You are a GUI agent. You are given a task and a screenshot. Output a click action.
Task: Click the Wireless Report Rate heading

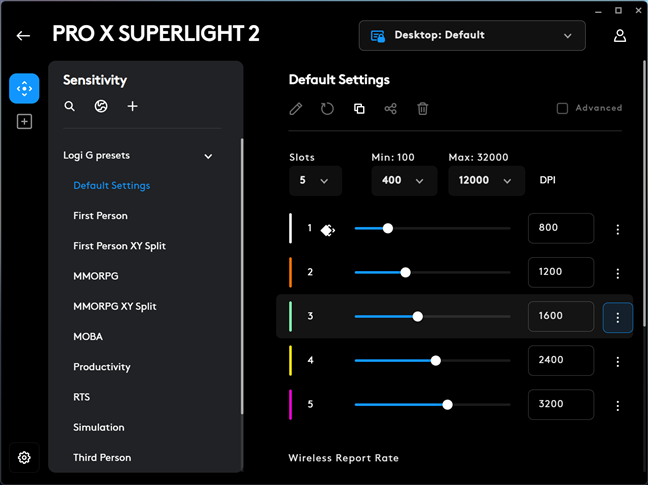pos(343,458)
